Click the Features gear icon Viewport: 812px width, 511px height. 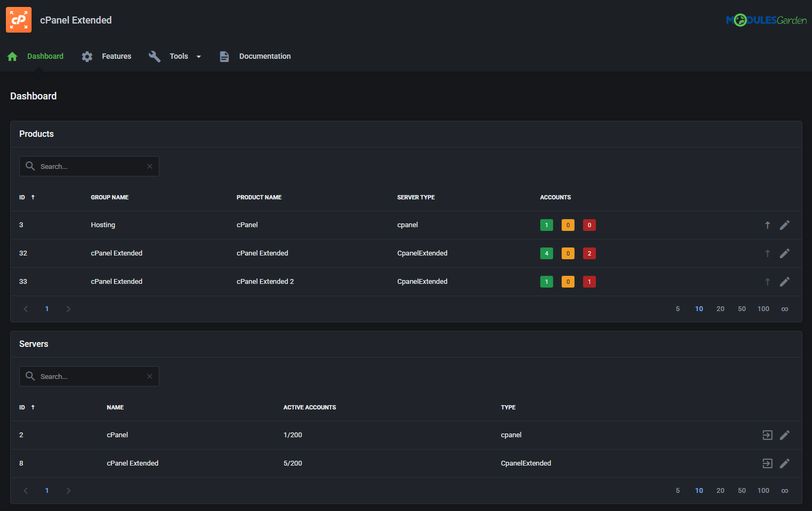[87, 56]
